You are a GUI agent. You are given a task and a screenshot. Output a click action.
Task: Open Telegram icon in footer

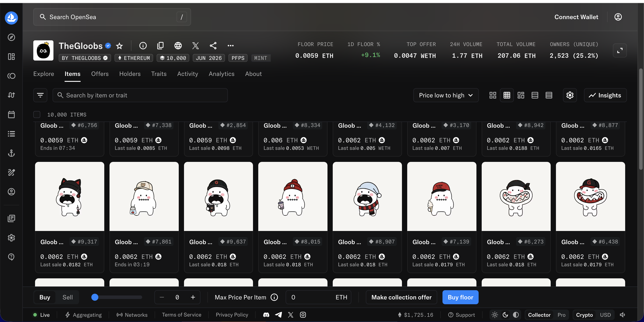tap(278, 315)
